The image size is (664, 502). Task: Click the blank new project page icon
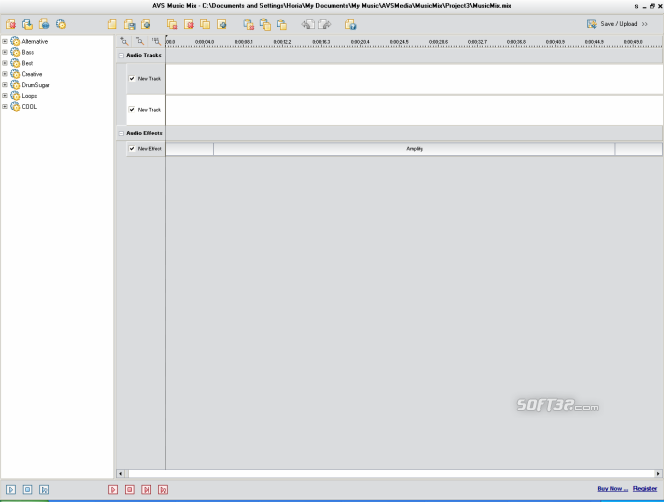click(112, 24)
